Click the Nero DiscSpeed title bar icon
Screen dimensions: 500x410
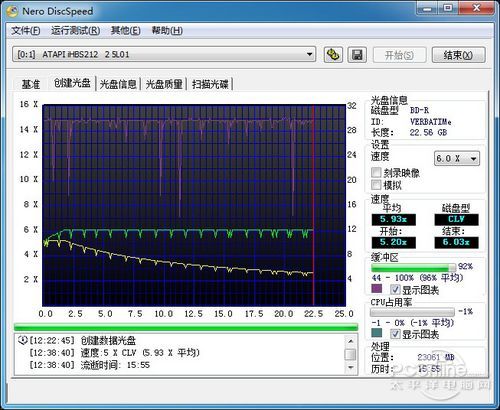click(13, 11)
